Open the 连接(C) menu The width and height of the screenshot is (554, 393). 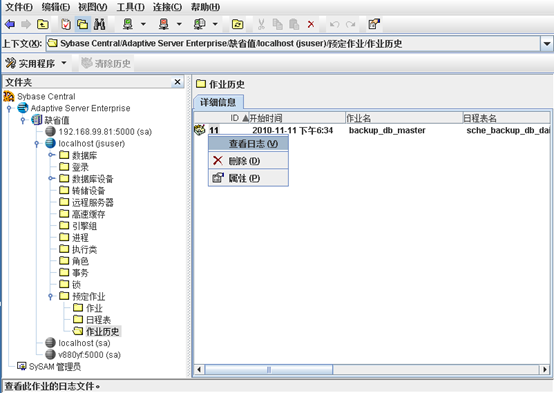167,7
